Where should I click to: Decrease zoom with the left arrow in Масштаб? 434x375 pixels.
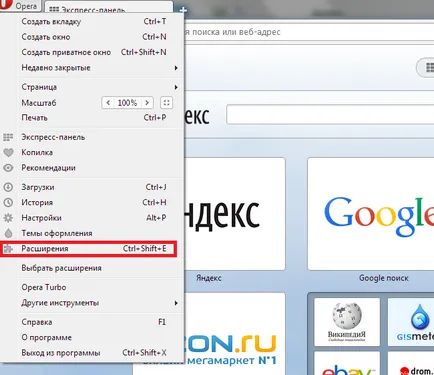108,103
